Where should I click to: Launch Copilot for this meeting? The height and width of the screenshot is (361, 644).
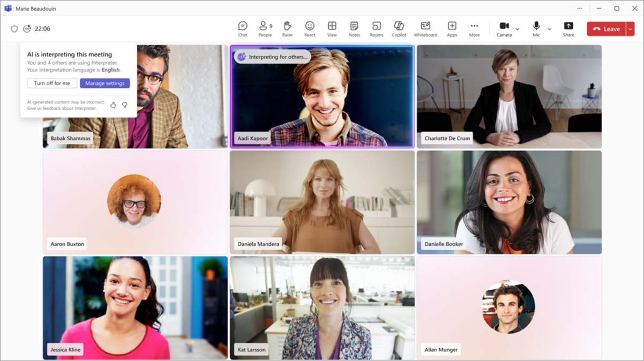click(399, 28)
